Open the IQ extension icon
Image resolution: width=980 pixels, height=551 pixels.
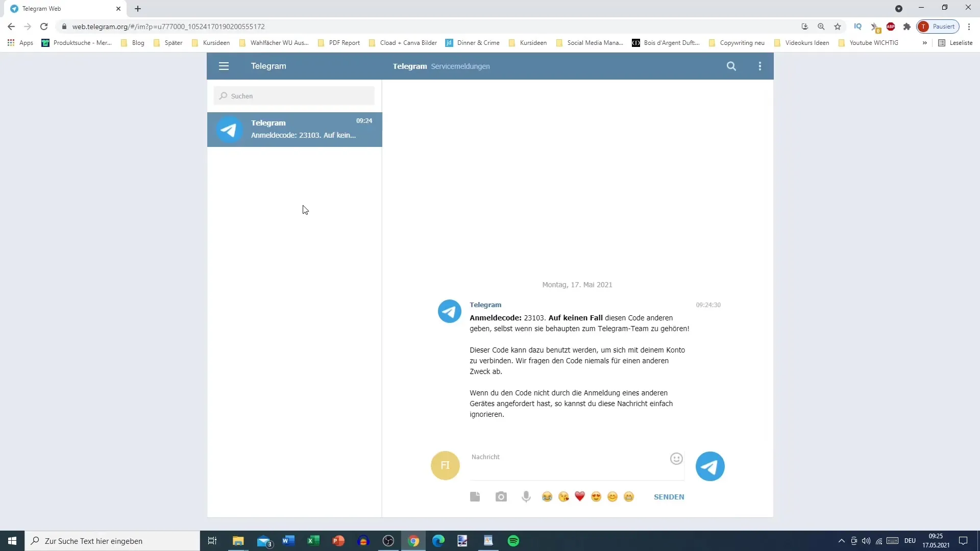(x=858, y=27)
